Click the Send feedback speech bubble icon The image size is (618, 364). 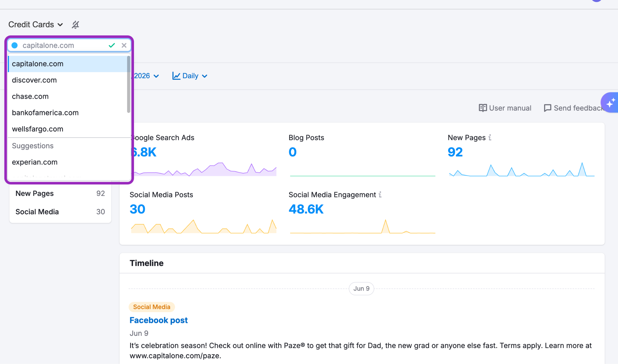pyautogui.click(x=547, y=108)
